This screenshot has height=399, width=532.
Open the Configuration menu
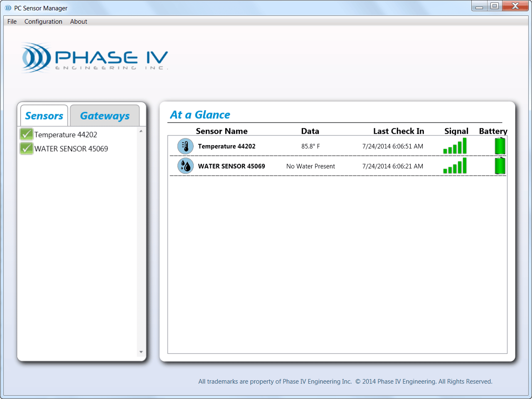pyautogui.click(x=43, y=22)
